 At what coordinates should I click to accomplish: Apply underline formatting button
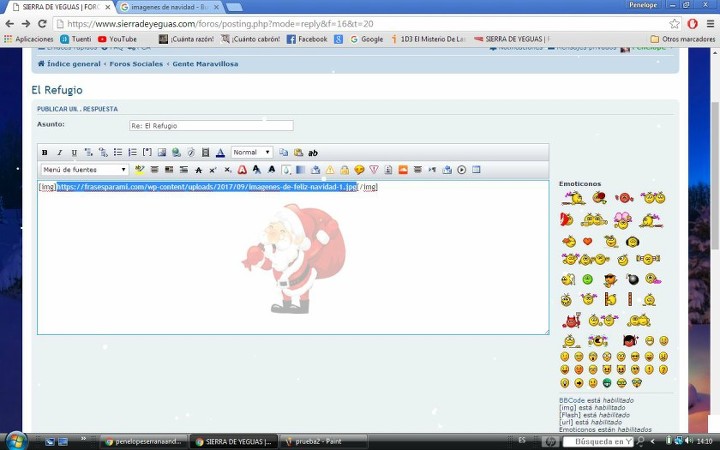[x=74, y=152]
